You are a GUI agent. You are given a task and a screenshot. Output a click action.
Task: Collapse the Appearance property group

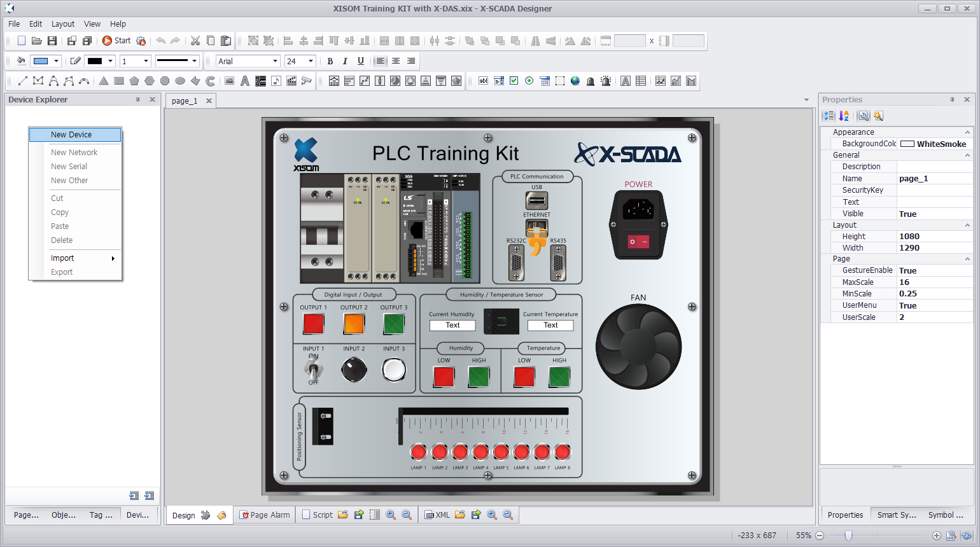[967, 132]
